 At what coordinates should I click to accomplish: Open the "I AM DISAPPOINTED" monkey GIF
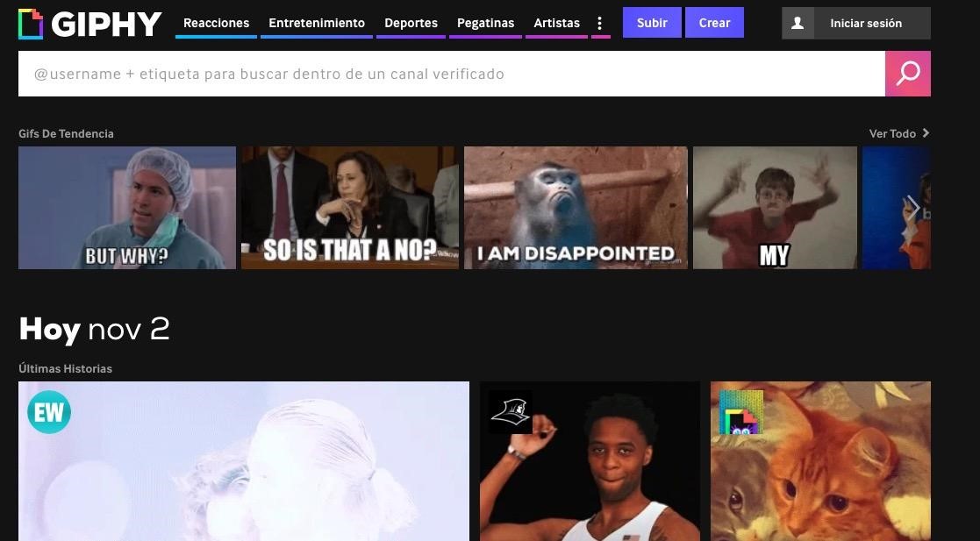[576, 208]
